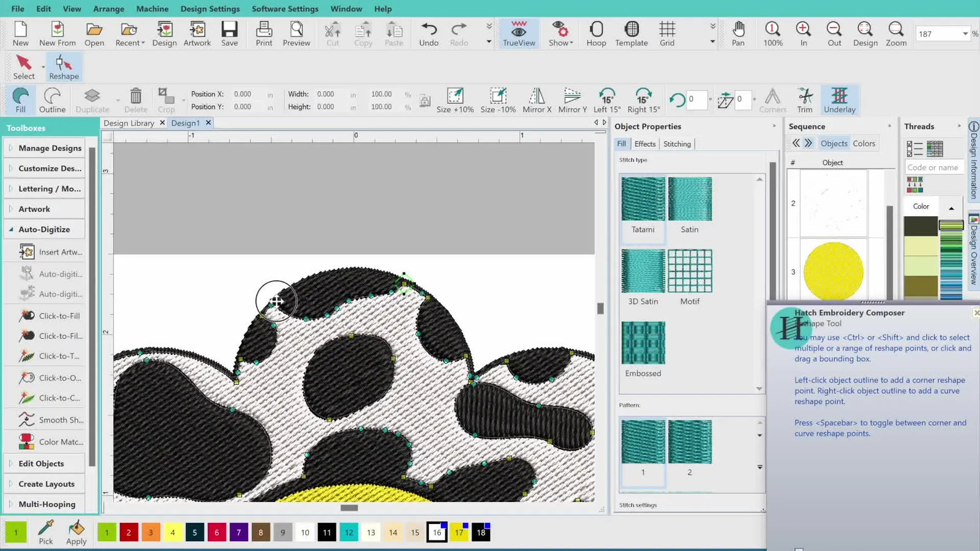The height and width of the screenshot is (551, 980).
Task: Open the Software Settings menu
Action: 285,9
